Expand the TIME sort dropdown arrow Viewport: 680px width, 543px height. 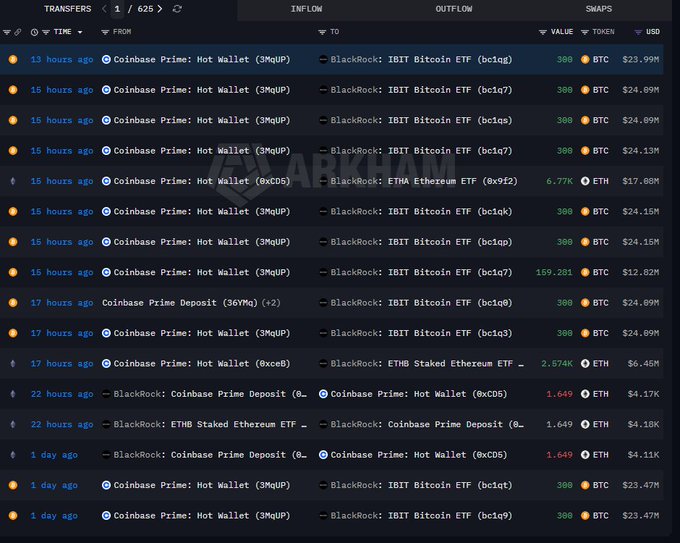(80, 32)
